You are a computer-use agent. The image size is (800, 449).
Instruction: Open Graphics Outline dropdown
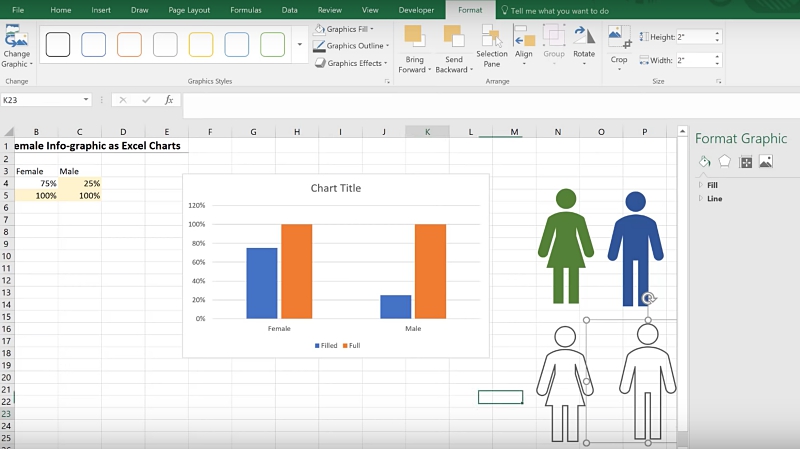click(351, 46)
